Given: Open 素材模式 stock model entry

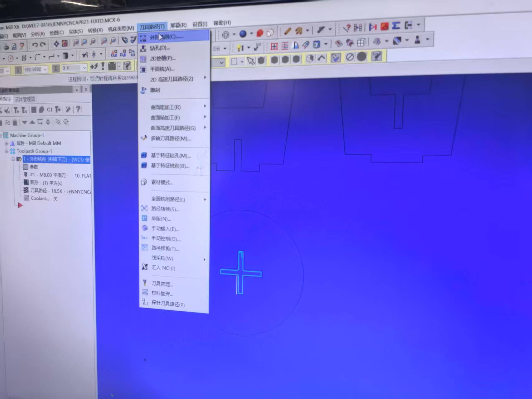Looking at the screenshot, I should point(174,182).
